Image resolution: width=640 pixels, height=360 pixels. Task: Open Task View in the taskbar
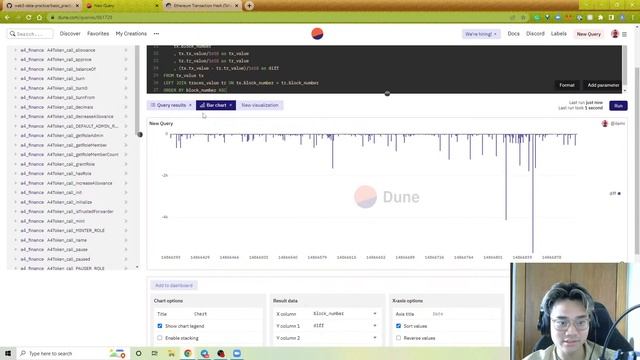coord(155,353)
